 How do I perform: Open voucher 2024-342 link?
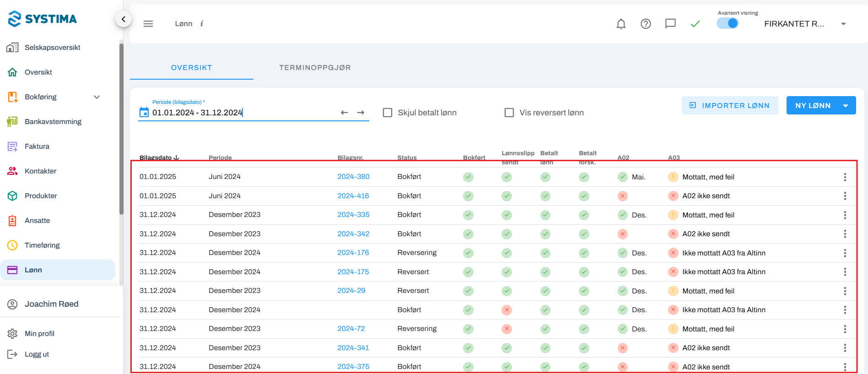[354, 234]
